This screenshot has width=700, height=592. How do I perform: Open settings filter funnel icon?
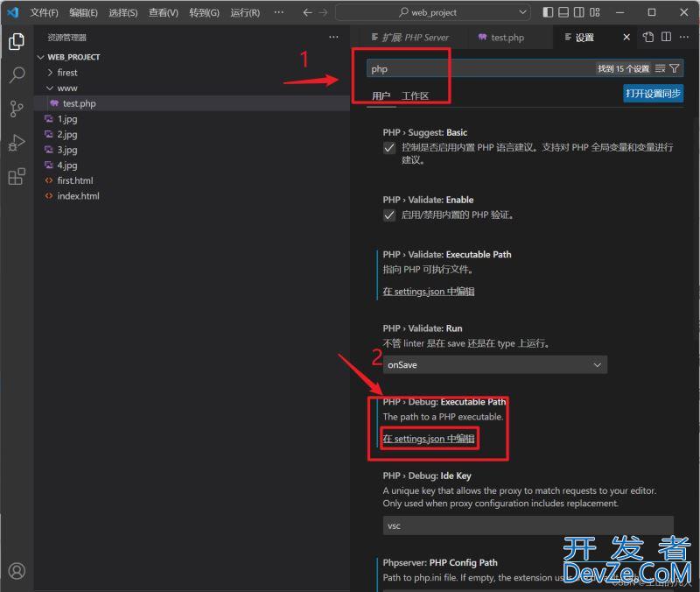[x=675, y=68]
